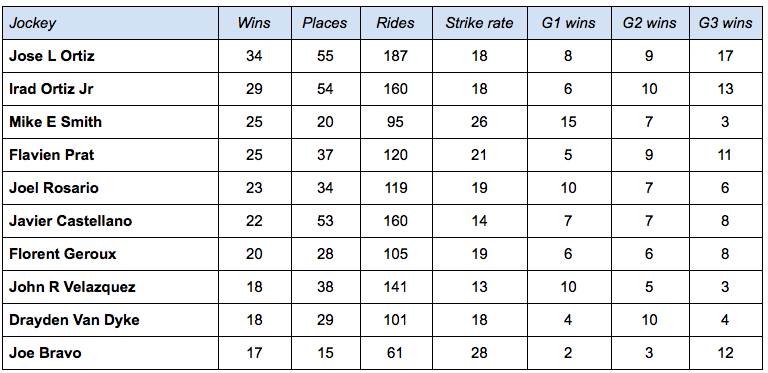The height and width of the screenshot is (373, 768).
Task: Click the Drayden Van Dyke name cell
Action: coord(111,320)
